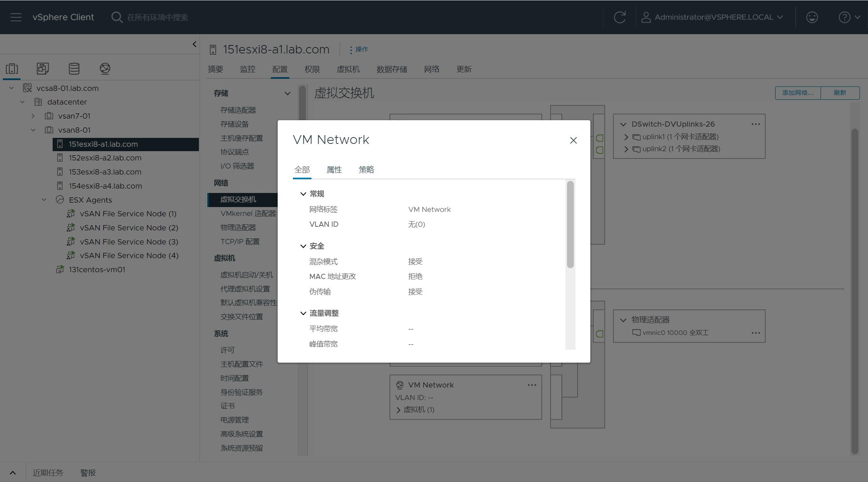Collapse the DSwitch-DVUplinks-26 group
Image resolution: width=868 pixels, height=482 pixels.
[x=623, y=125]
